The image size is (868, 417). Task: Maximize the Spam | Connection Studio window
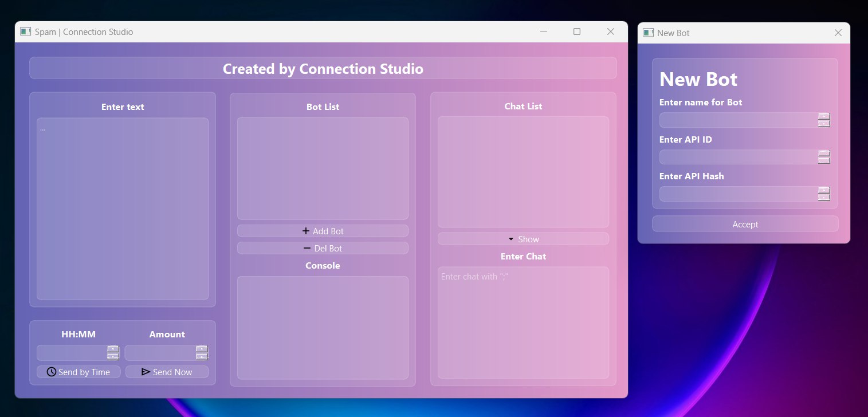(577, 32)
